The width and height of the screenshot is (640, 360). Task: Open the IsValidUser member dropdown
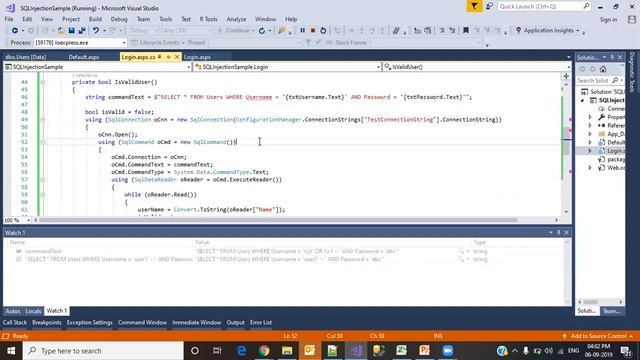point(569,67)
